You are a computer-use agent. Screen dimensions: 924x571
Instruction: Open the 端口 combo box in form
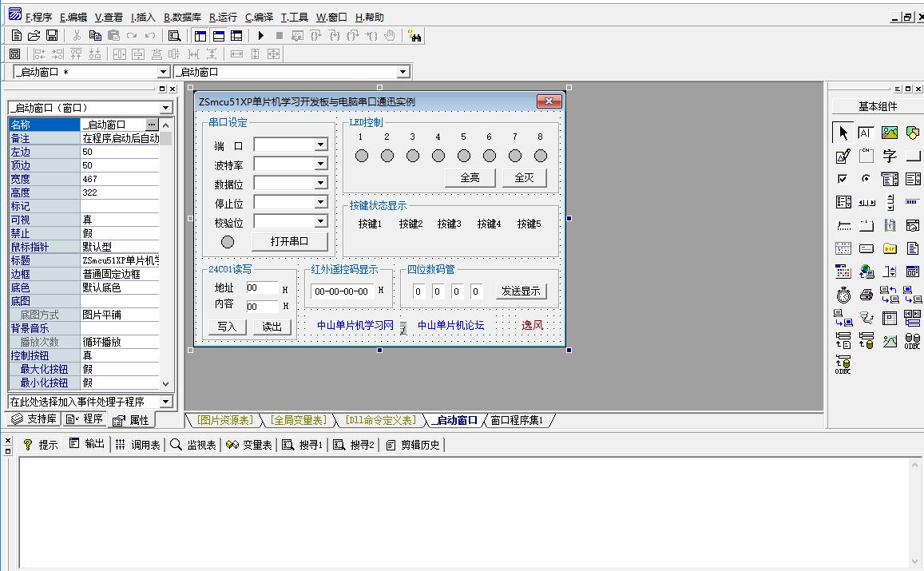[320, 145]
